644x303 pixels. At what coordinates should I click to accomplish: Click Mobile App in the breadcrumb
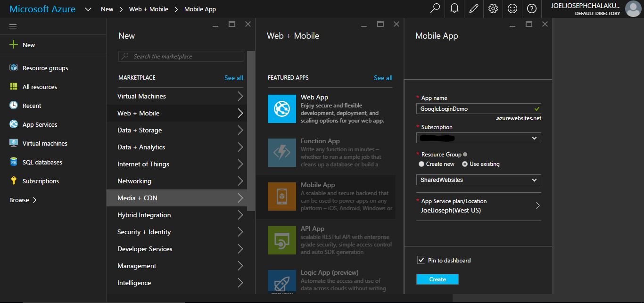pyautogui.click(x=200, y=9)
